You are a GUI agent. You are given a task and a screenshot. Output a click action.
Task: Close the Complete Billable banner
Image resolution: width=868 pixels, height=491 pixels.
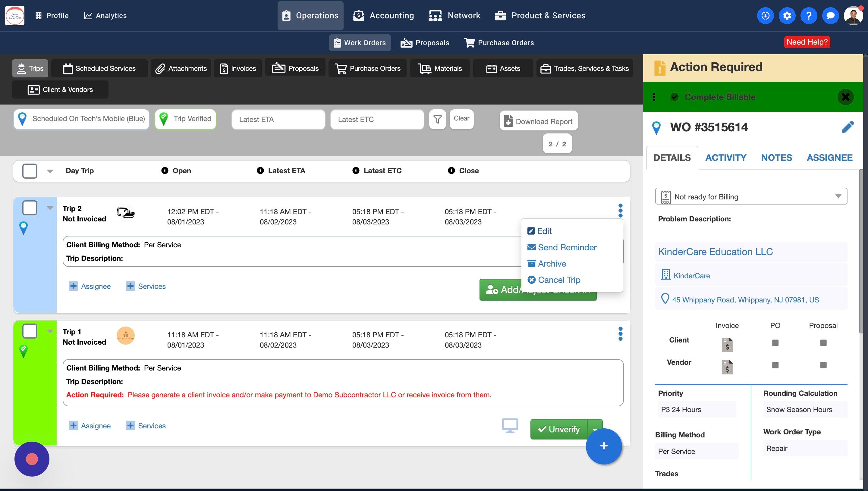pos(845,97)
